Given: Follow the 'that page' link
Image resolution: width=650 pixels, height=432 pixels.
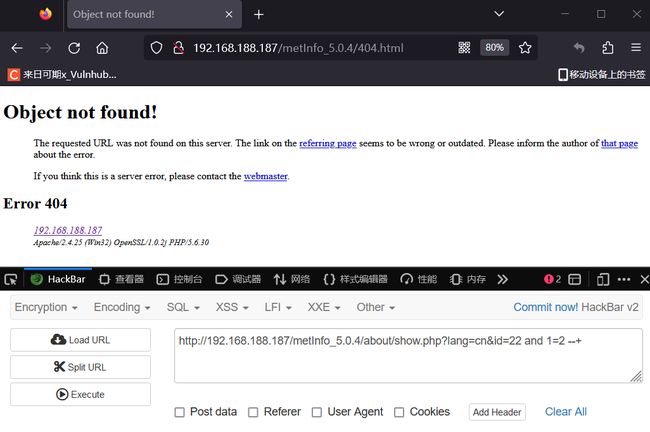Looking at the screenshot, I should pyautogui.click(x=619, y=143).
